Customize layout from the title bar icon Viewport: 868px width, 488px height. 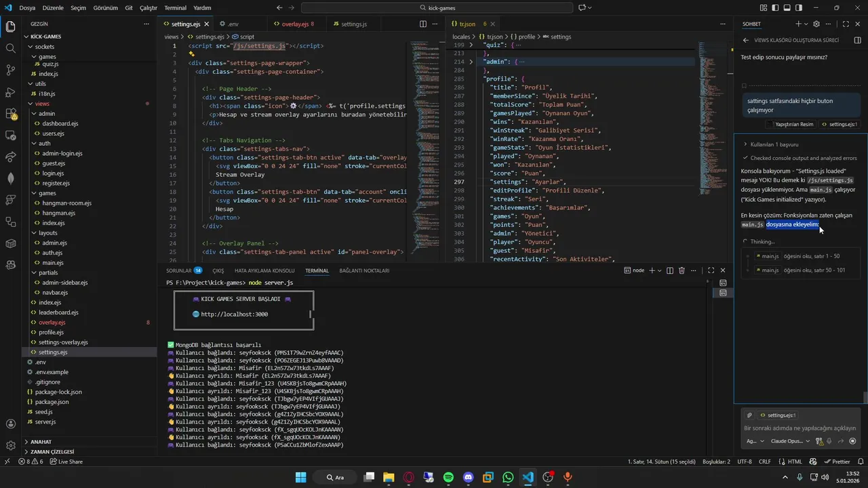click(x=764, y=7)
